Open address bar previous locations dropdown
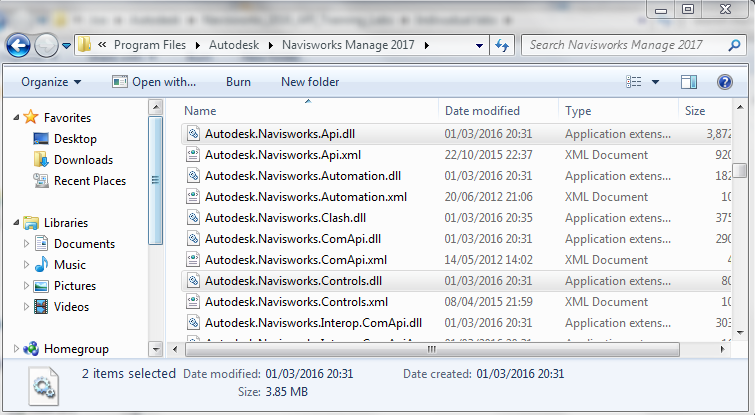Image resolution: width=755 pixels, height=415 pixels. [479, 46]
